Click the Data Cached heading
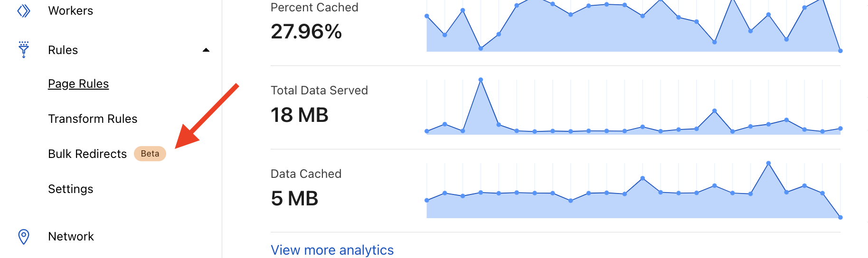Image resolution: width=868 pixels, height=258 pixels. (x=306, y=174)
